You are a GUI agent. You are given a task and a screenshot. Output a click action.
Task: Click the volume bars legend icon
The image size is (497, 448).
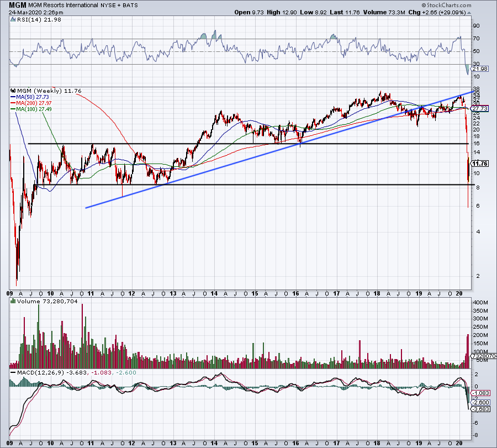[x=13, y=301]
